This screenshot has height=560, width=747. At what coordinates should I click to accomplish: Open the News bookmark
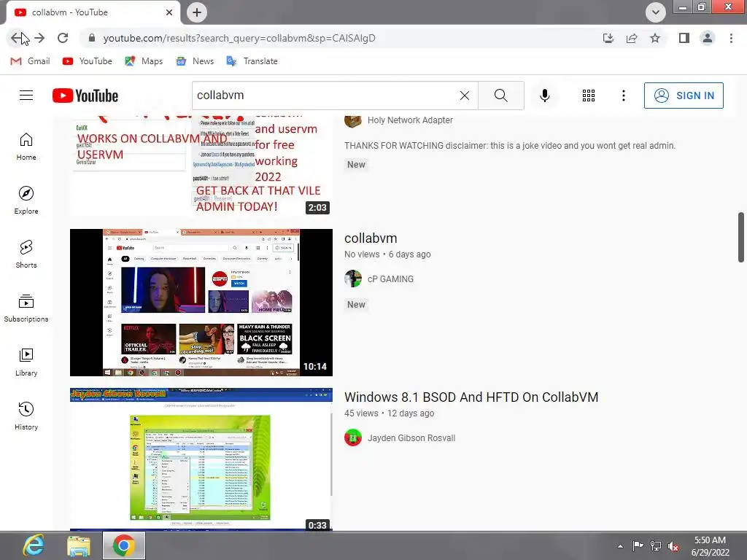click(x=195, y=61)
